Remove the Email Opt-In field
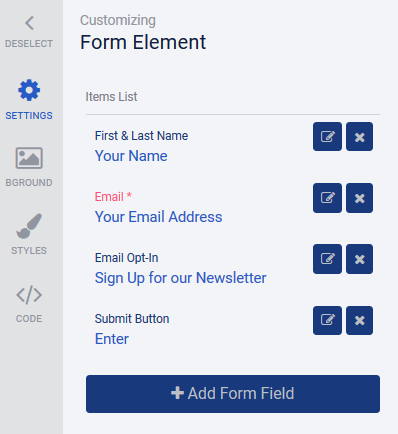Image resolution: width=398 pixels, height=434 pixels. (x=359, y=259)
